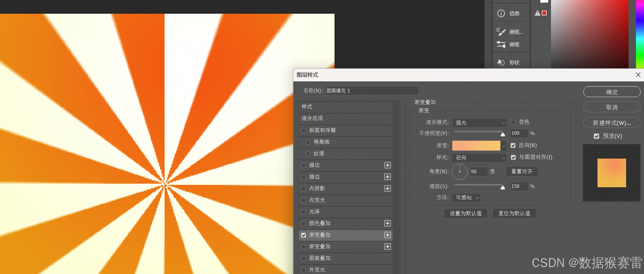Viewport: 644px width, 274px height.
Task: Click the out-of-gamut warning triangle icon
Action: click(x=538, y=13)
